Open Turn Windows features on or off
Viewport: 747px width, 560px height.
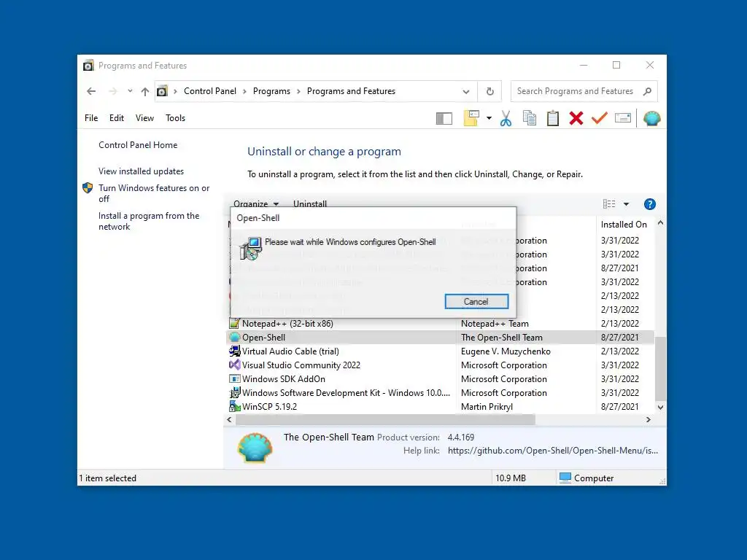(x=154, y=193)
